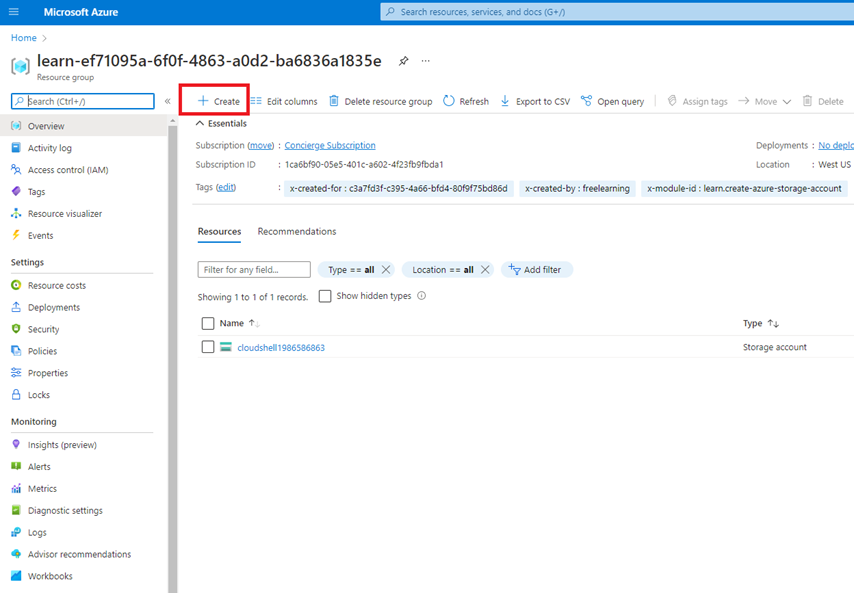The image size is (854, 593).
Task: Click the resource group cube icon
Action: click(21, 66)
